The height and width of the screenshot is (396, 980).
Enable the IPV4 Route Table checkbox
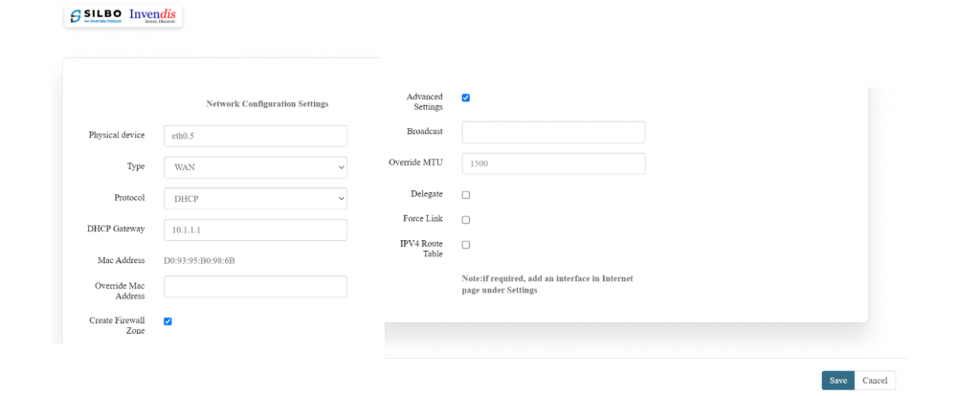(x=466, y=245)
